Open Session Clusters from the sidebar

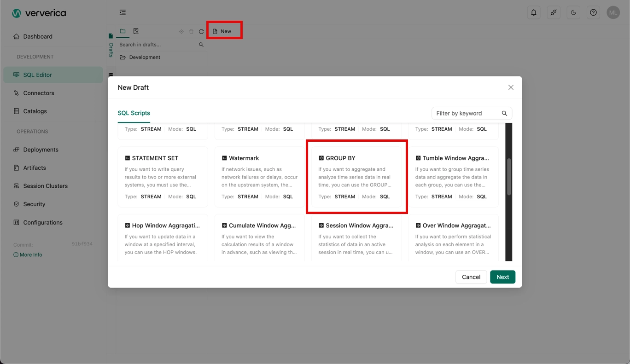click(53, 186)
